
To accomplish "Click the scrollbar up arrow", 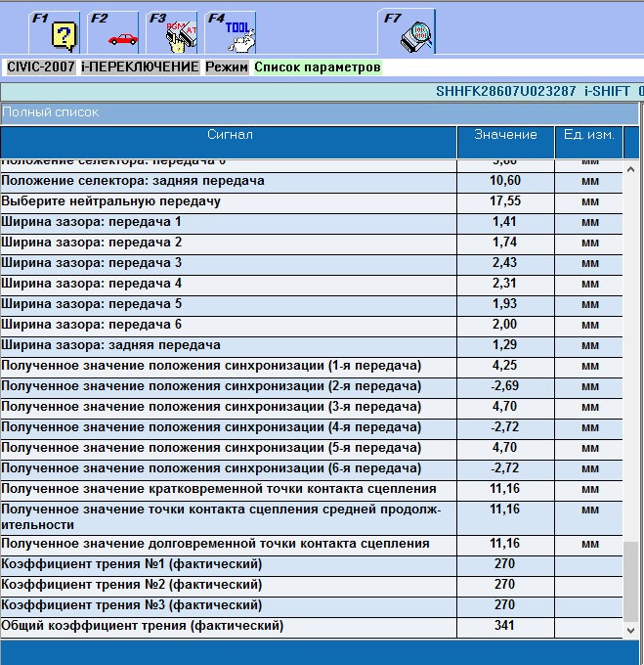I will tap(631, 169).
